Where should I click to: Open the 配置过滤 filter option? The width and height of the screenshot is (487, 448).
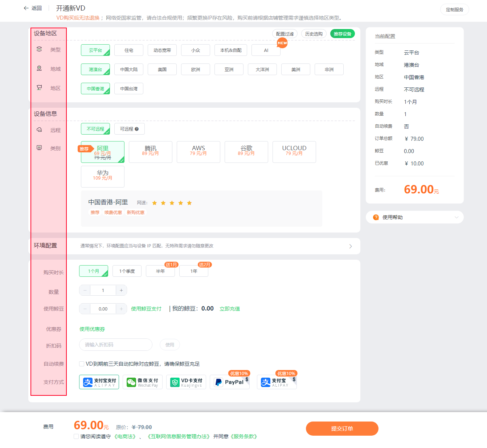pos(285,34)
